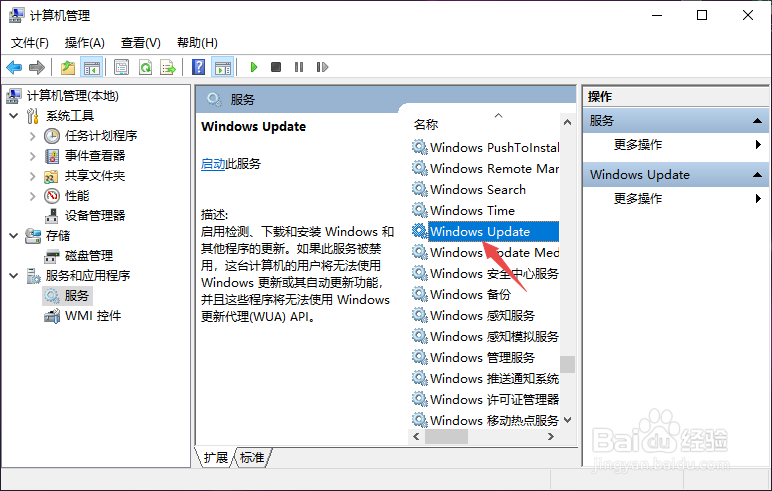This screenshot has height=491, width=772.
Task: Open 更多操作 submenu under 服务
Action: tap(687, 144)
